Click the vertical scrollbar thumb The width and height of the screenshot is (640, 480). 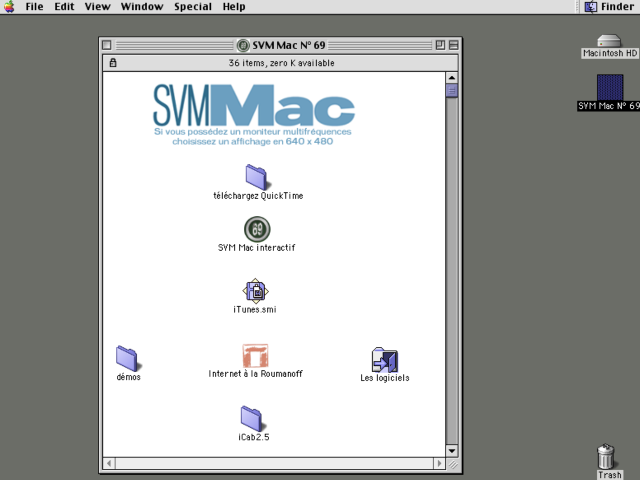451,90
